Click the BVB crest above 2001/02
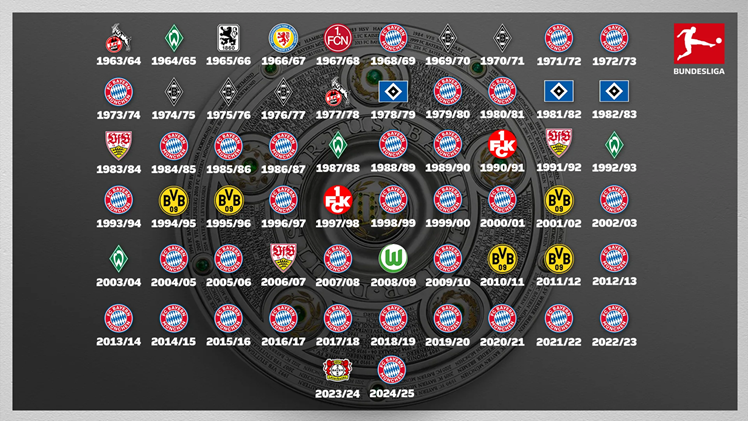 coord(559,201)
